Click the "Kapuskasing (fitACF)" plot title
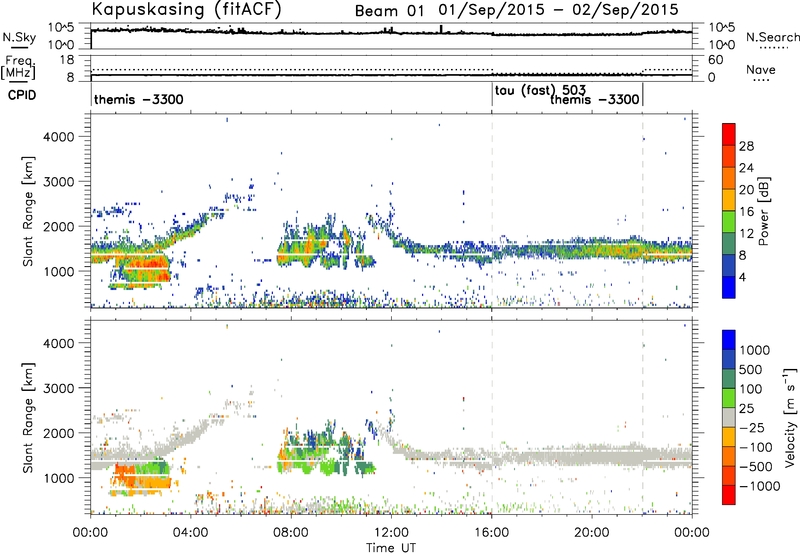 [x=186, y=9]
